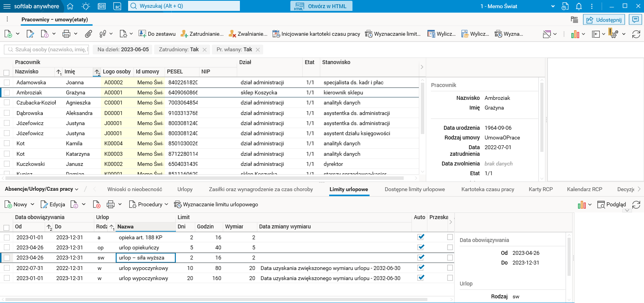
Task: Click the print icon in the top toolbar
Action: (x=66, y=34)
